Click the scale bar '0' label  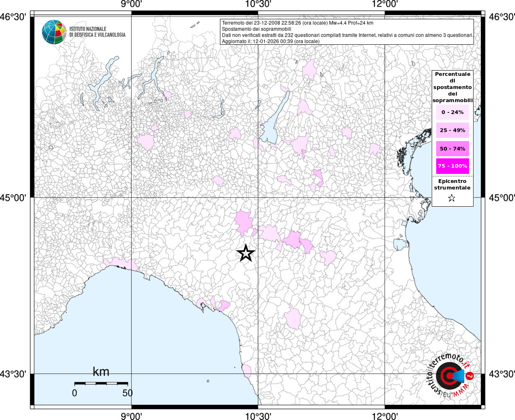click(74, 393)
